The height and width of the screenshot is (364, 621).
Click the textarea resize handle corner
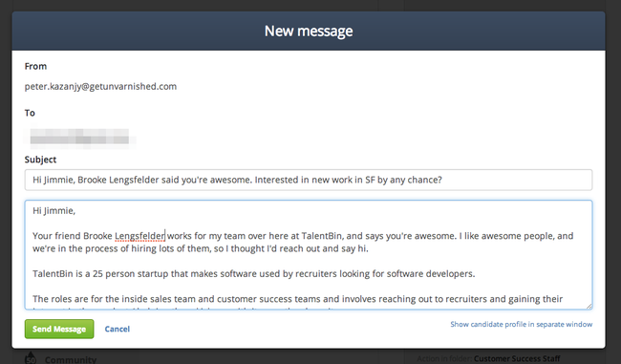589,306
